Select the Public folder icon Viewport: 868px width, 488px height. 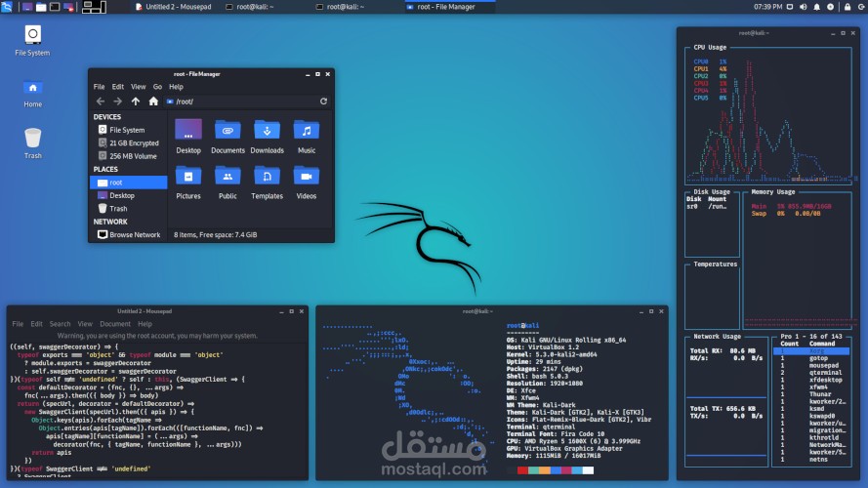pos(227,182)
